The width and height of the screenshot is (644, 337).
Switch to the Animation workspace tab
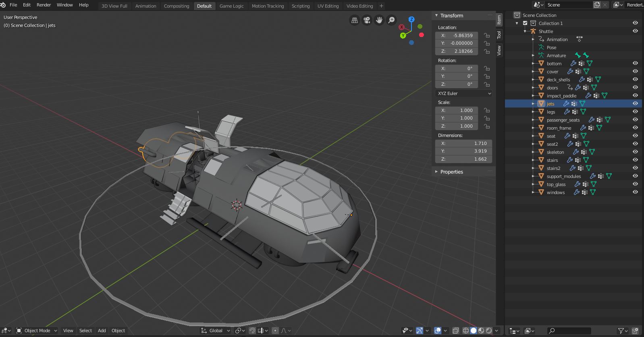tap(145, 6)
